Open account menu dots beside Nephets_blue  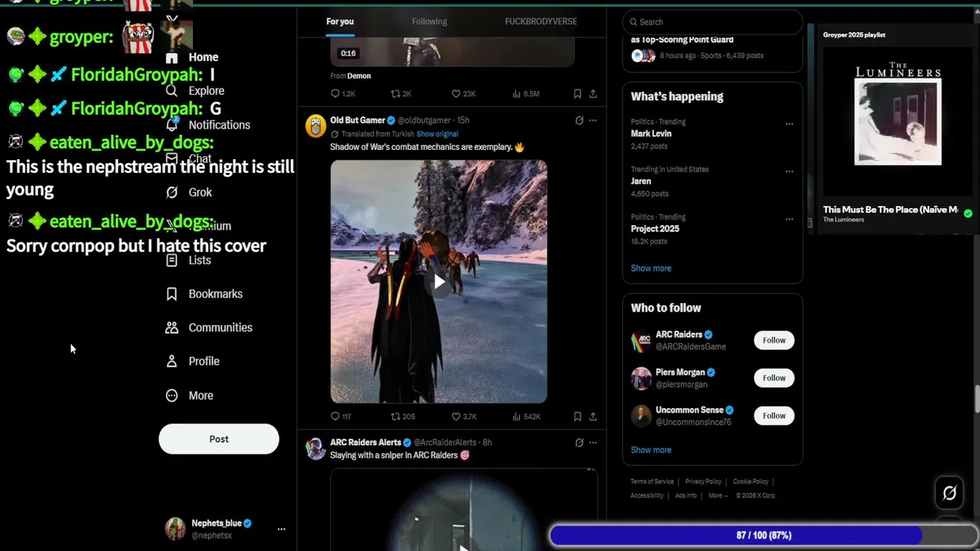tap(281, 529)
